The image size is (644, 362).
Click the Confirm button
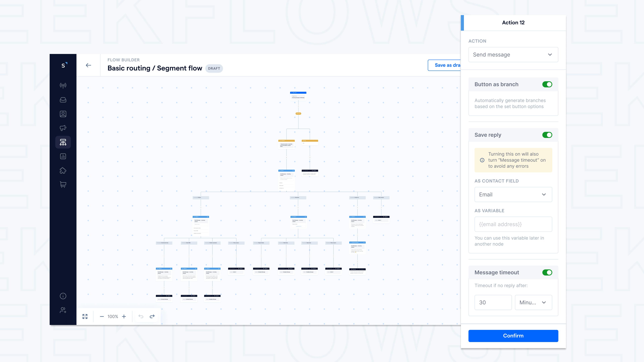(x=513, y=336)
